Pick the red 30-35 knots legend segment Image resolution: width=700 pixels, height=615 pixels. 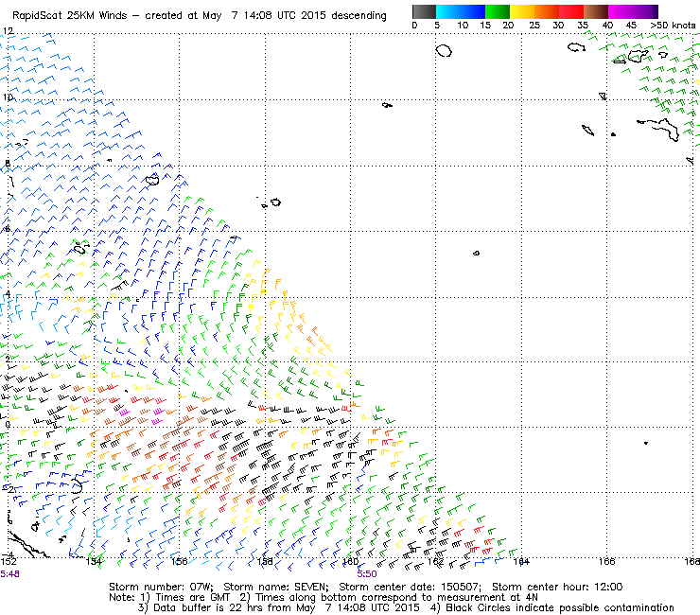tap(571, 11)
